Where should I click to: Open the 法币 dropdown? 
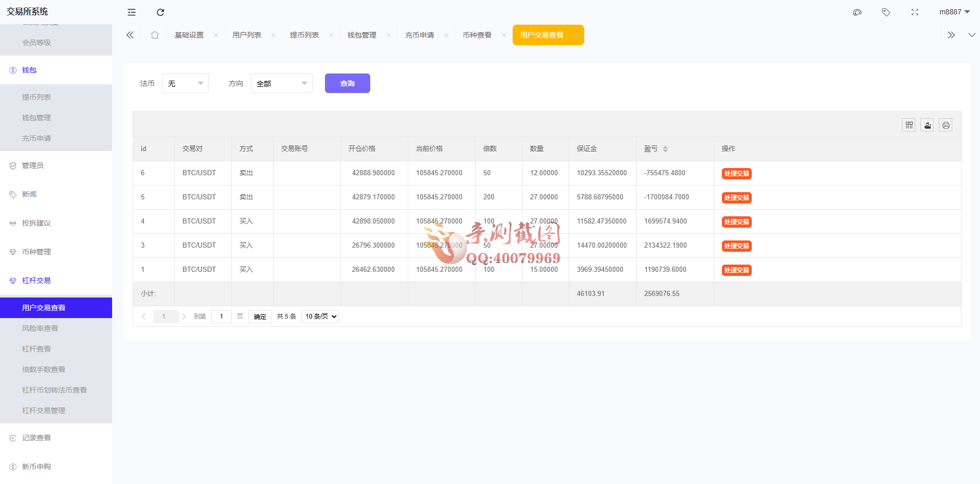pos(185,83)
